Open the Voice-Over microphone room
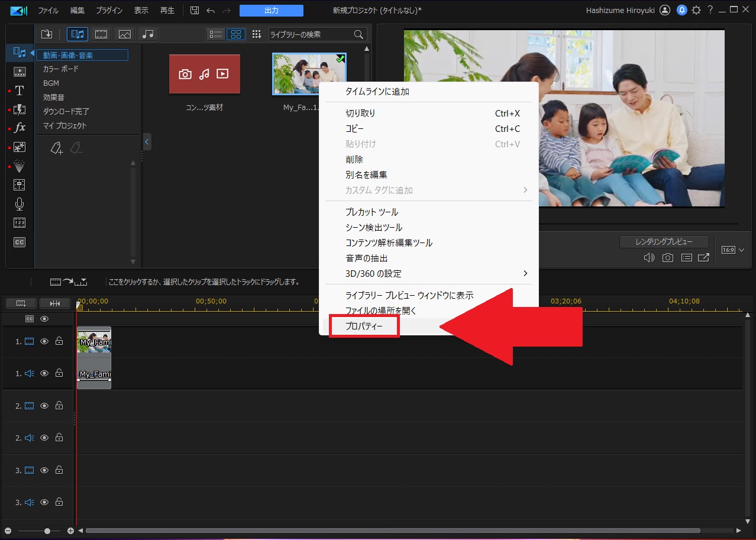The height and width of the screenshot is (540, 756). pos(20,204)
